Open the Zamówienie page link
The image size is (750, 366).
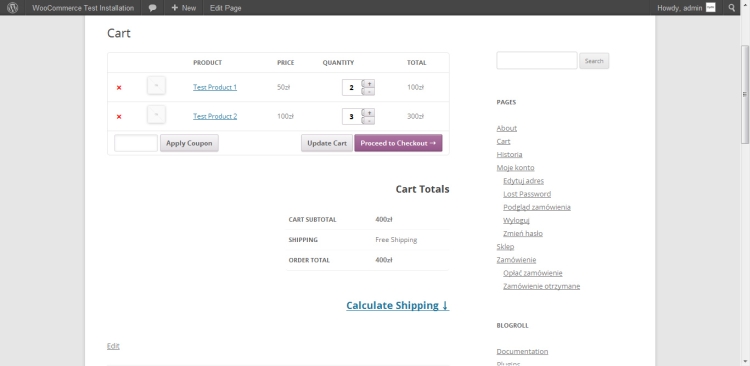click(x=516, y=260)
